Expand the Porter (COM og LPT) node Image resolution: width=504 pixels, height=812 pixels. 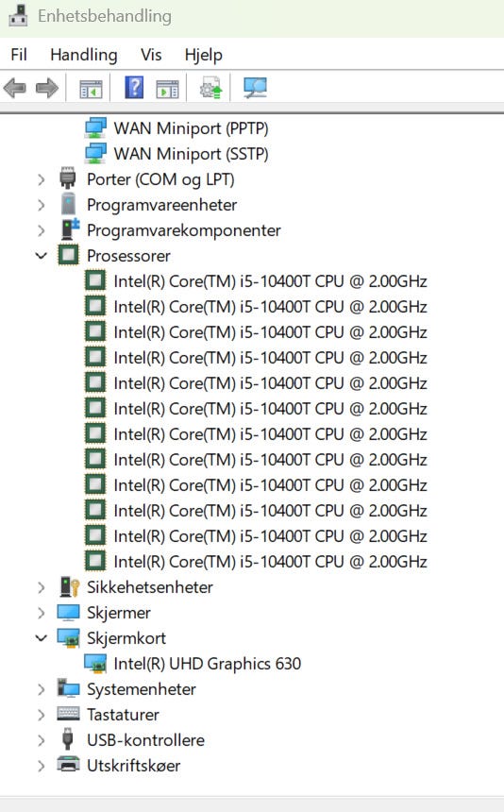[x=42, y=179]
